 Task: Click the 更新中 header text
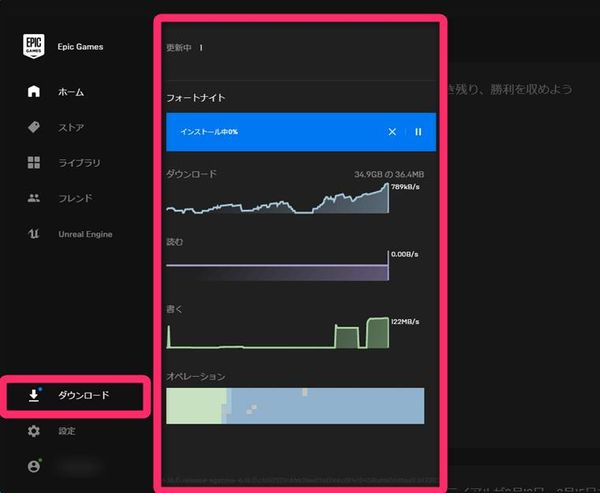(179, 48)
